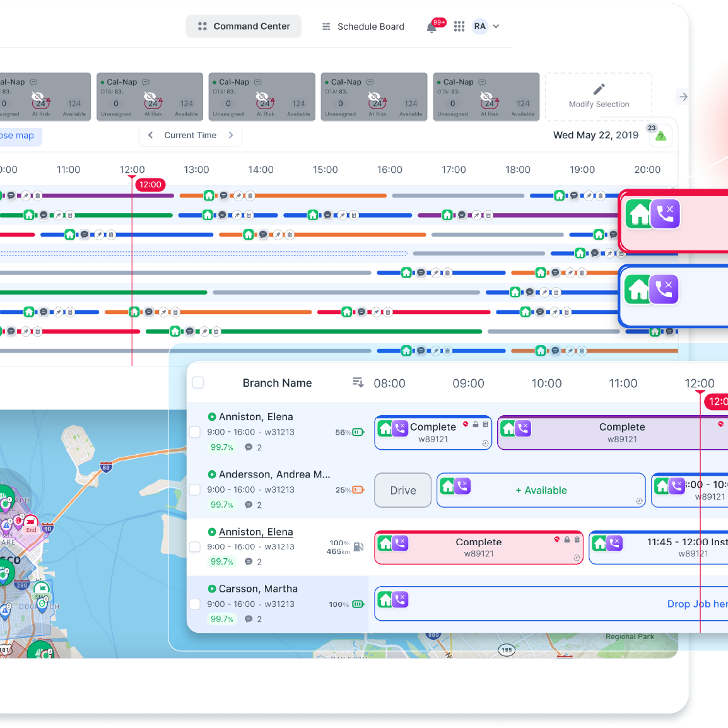Click the sort icon beside Branch Name
Screen dimensions: 728x728
(x=358, y=382)
